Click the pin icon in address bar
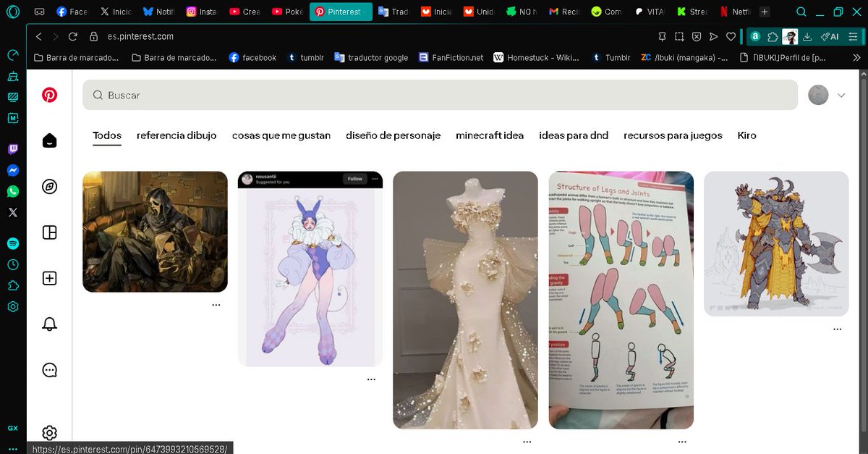 pos(662,36)
